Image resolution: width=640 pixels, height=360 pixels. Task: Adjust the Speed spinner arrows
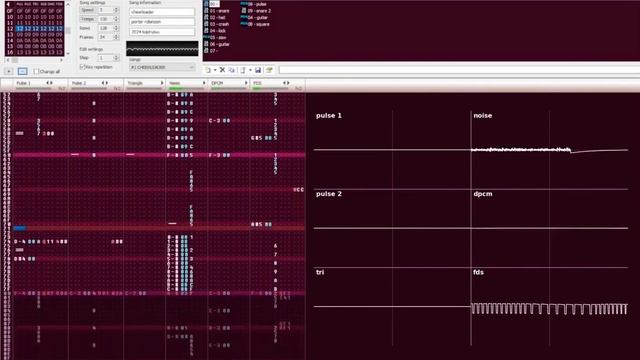click(116, 10)
